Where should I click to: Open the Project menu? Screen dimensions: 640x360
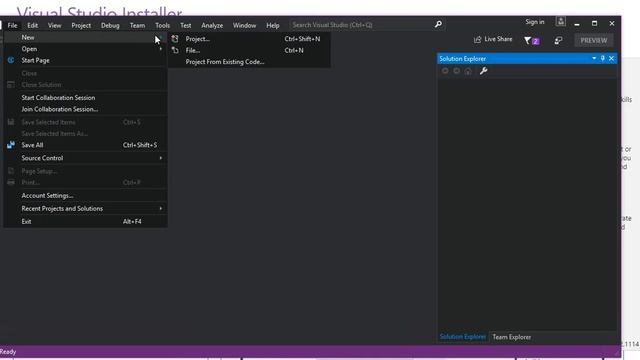(81, 25)
